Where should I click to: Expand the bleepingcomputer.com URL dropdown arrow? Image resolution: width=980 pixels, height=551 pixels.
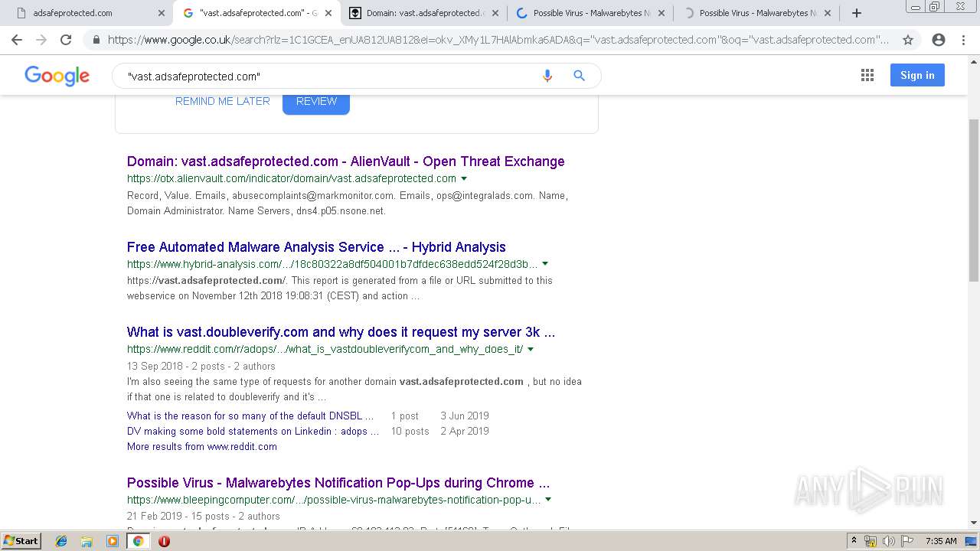tap(548, 500)
